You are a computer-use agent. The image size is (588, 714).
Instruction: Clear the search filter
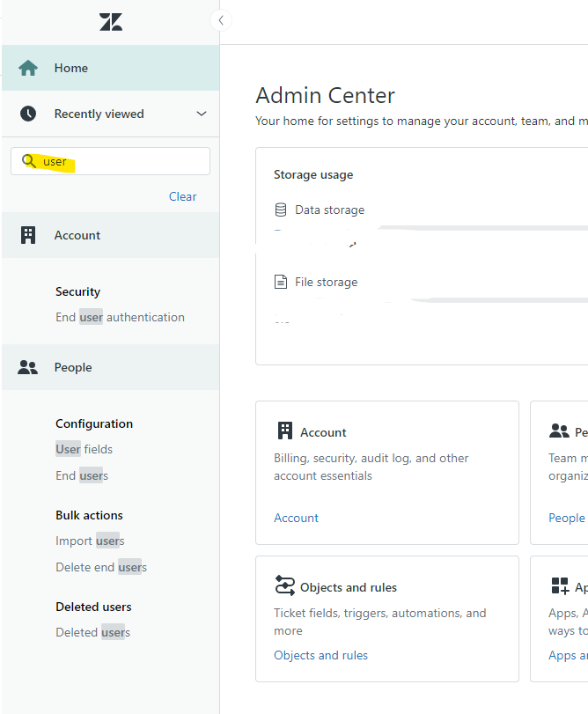(182, 196)
